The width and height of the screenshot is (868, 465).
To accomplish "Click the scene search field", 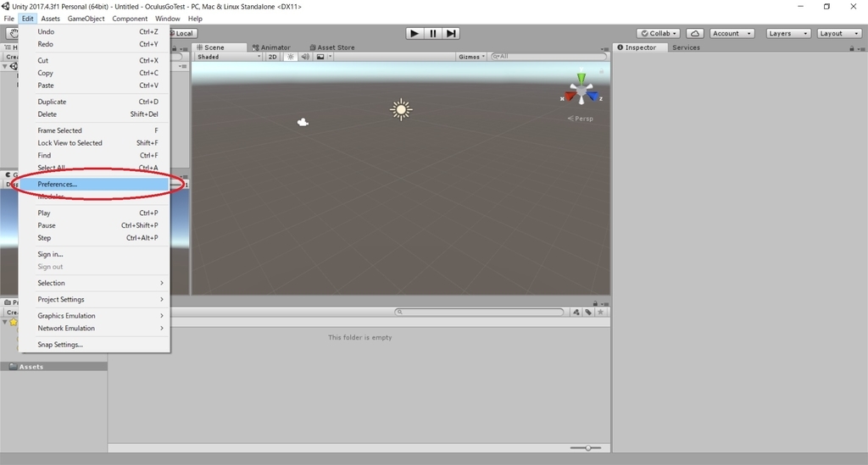I will pos(548,57).
